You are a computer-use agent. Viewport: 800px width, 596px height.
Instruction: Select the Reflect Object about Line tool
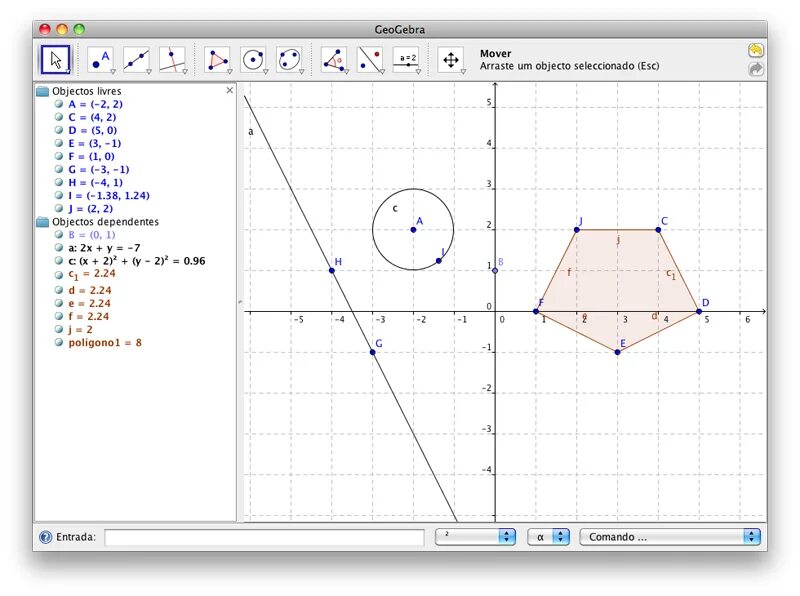pyautogui.click(x=370, y=60)
